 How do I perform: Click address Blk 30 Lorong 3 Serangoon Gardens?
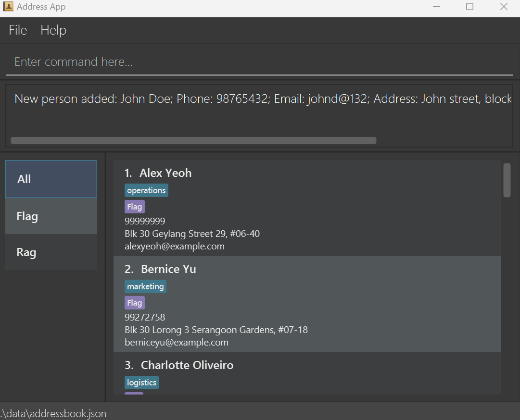(x=216, y=330)
